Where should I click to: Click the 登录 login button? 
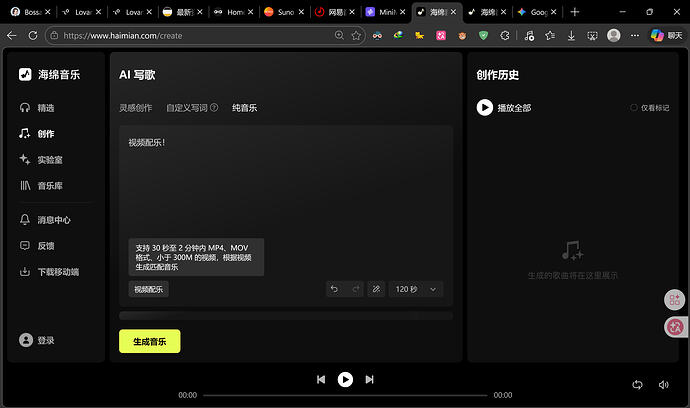click(37, 340)
